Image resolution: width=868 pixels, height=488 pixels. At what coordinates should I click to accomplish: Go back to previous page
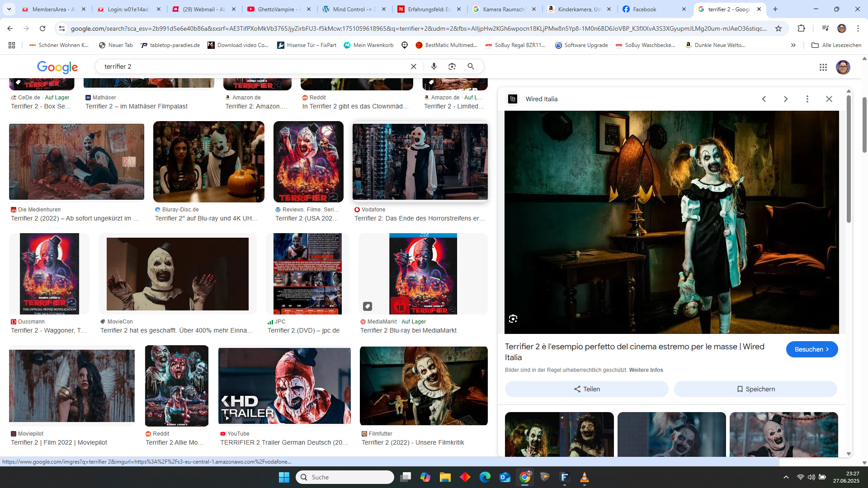coord(10,28)
